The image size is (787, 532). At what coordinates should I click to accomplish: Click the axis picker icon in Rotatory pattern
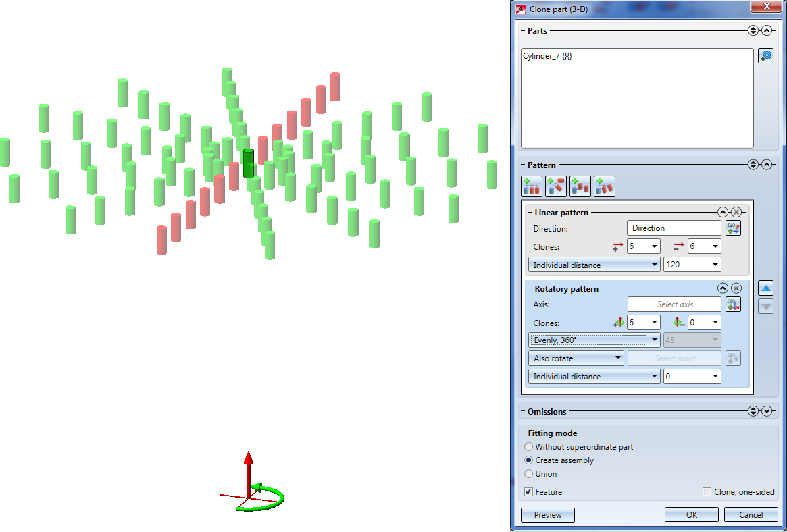734,304
